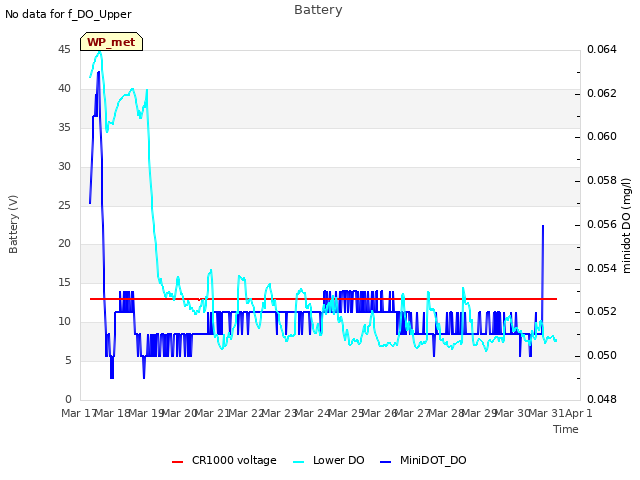
Task: Click the Mar 28 x-axis tick label
Action: pyautogui.click(x=446, y=413)
